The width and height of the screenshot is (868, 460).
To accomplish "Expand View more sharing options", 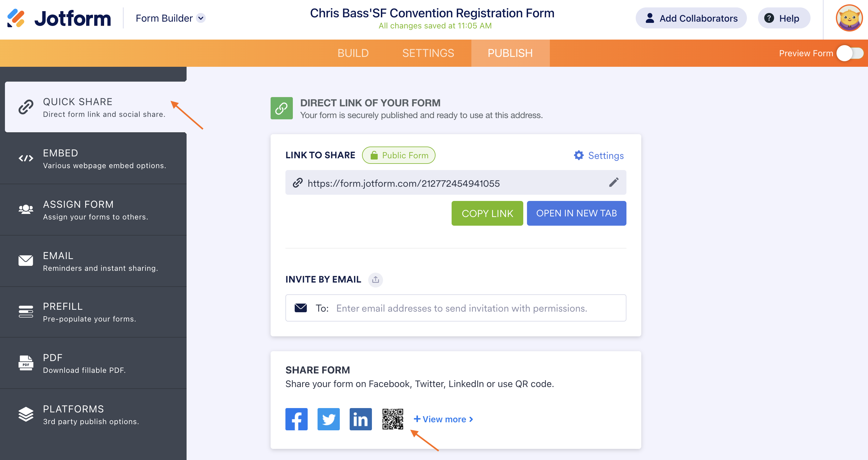I will (x=444, y=419).
